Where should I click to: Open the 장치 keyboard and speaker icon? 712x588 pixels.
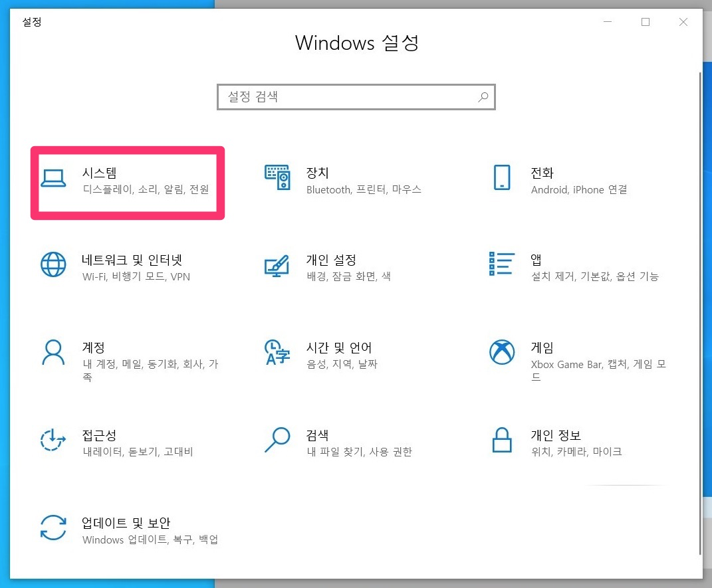point(277,177)
